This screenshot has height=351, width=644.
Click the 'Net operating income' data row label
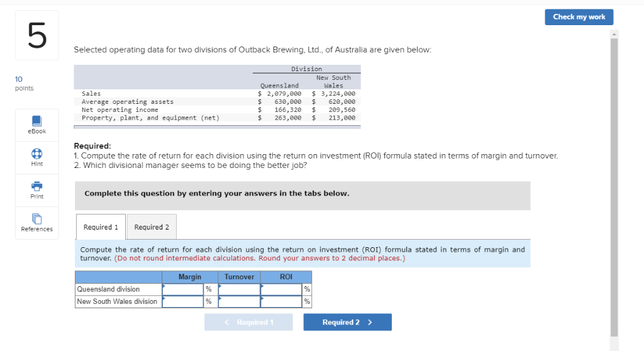pos(120,109)
